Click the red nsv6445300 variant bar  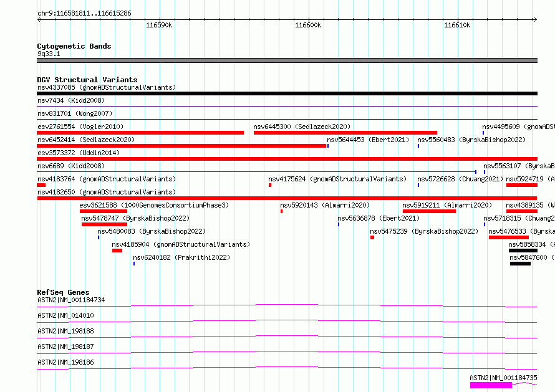click(x=345, y=133)
